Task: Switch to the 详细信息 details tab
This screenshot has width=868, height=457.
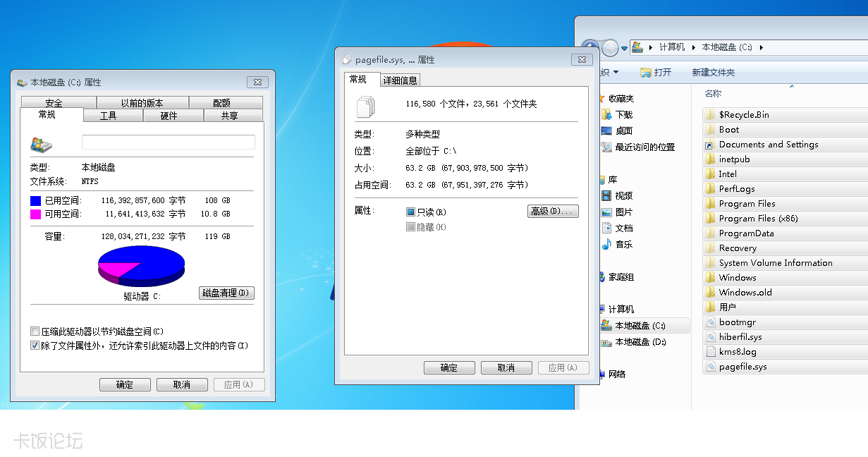Action: 401,80
